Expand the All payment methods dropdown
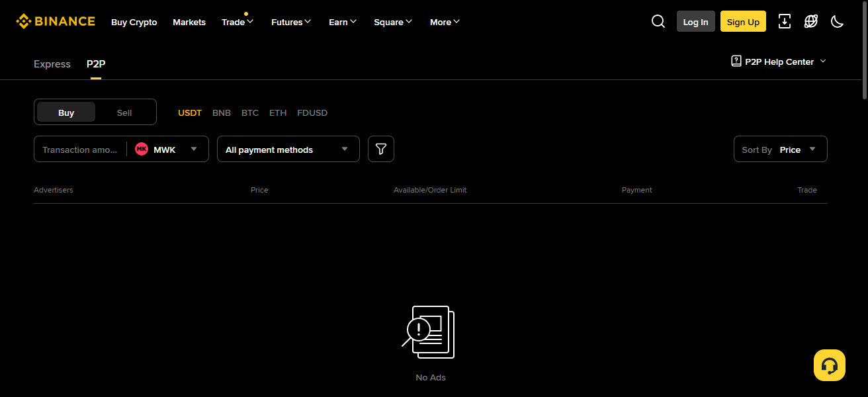The width and height of the screenshot is (868, 397). point(288,149)
